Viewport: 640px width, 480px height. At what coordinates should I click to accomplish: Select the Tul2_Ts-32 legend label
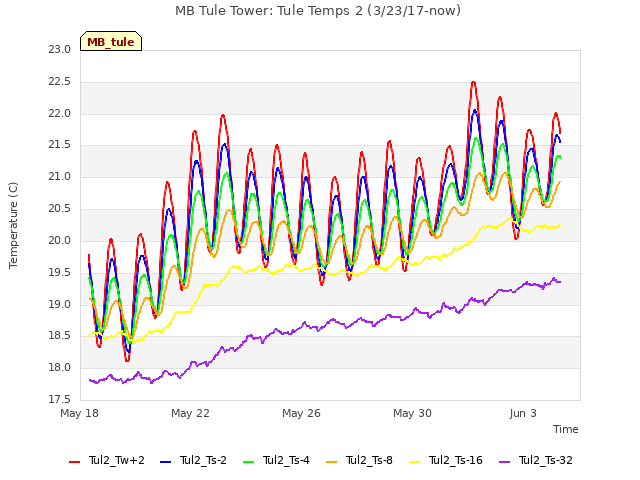click(546, 460)
